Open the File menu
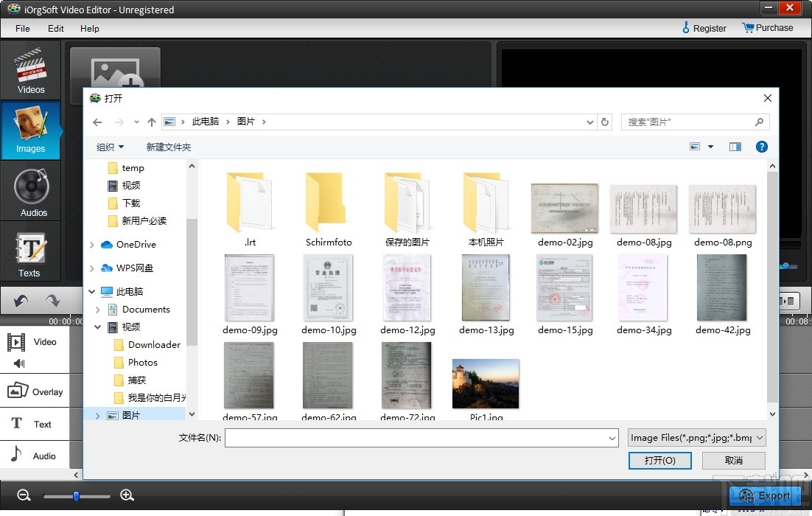Image resolution: width=812 pixels, height=516 pixels. (x=21, y=29)
